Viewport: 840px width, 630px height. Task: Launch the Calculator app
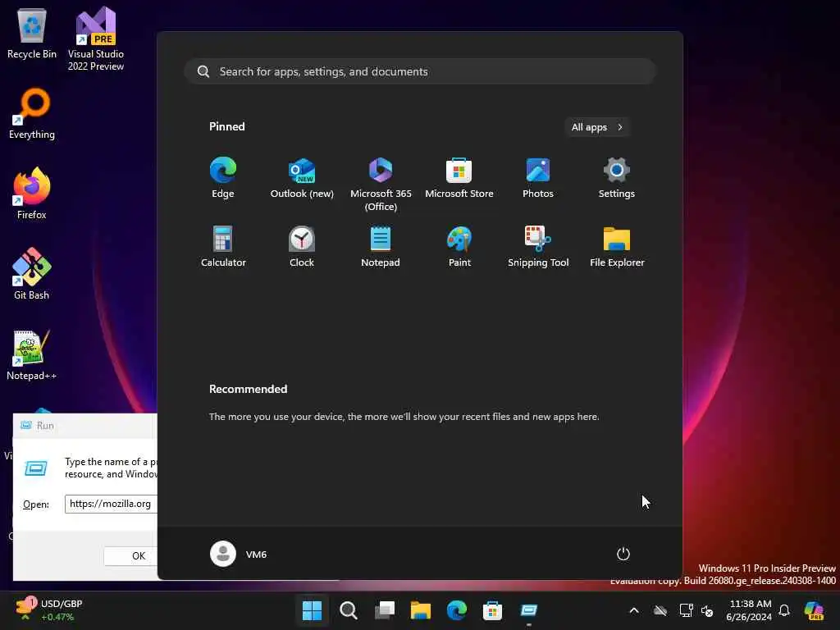223,247
